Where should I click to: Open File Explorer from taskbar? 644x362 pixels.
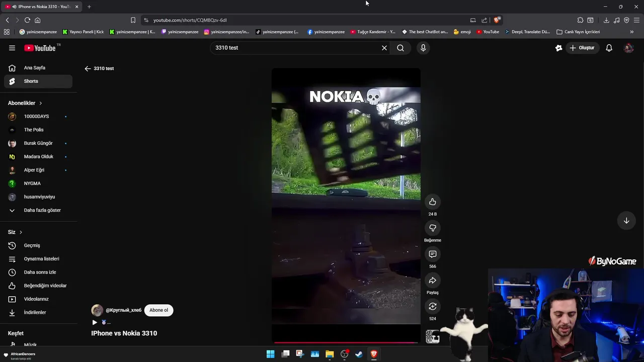pos(330,354)
